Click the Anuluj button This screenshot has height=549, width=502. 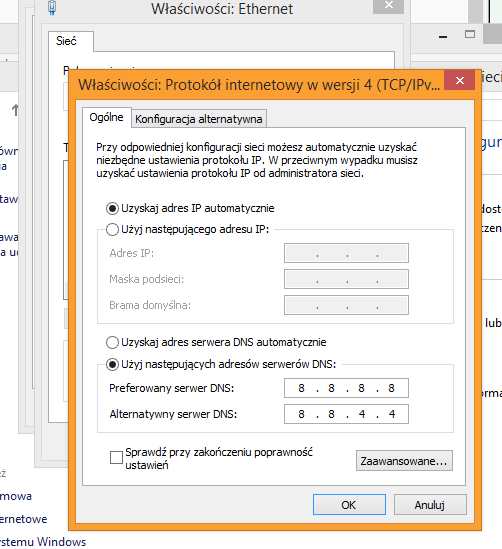coord(430,505)
